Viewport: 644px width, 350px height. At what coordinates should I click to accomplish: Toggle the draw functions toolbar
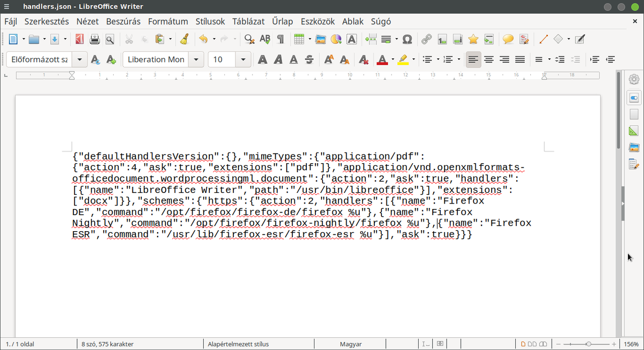(580, 39)
